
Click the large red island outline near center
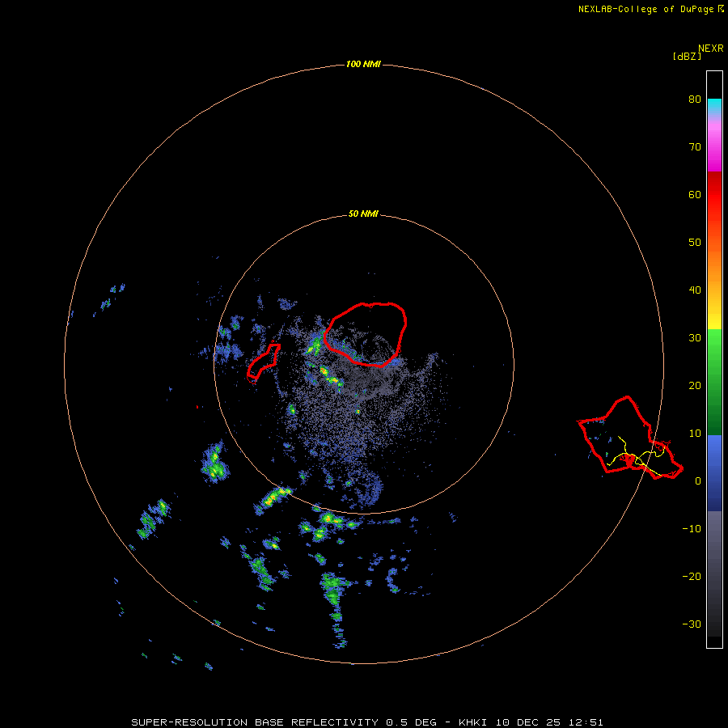click(365, 335)
